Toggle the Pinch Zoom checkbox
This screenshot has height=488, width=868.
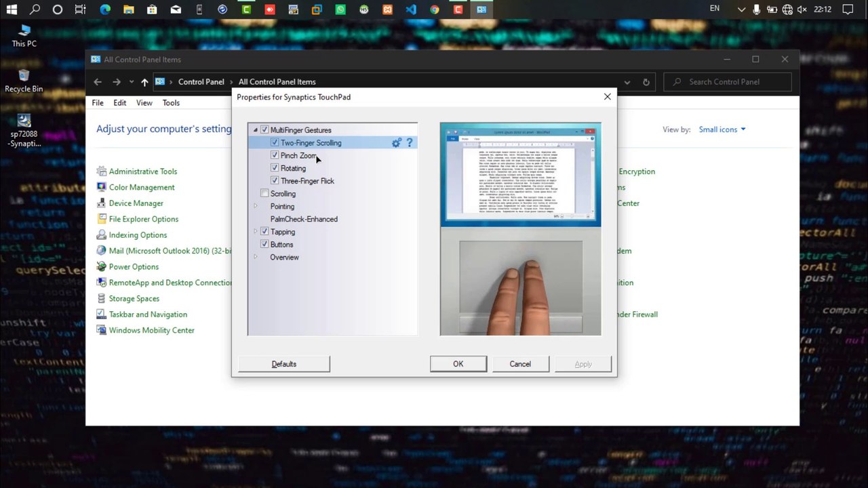(275, 156)
